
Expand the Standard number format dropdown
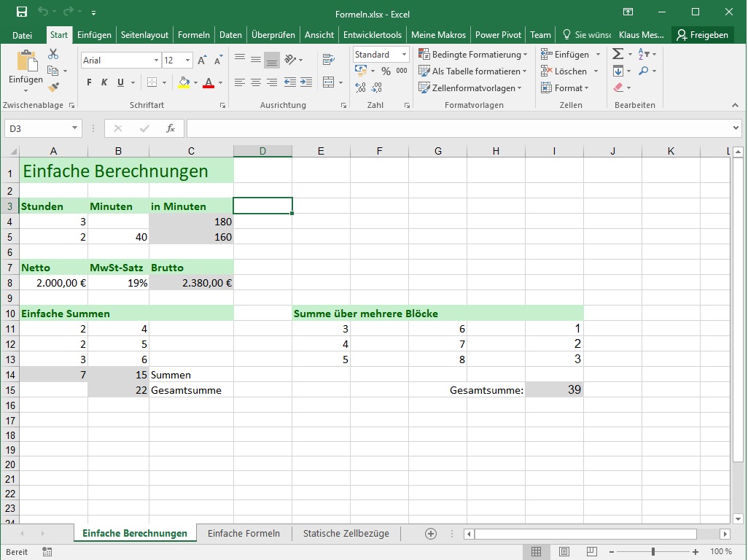click(x=381, y=55)
